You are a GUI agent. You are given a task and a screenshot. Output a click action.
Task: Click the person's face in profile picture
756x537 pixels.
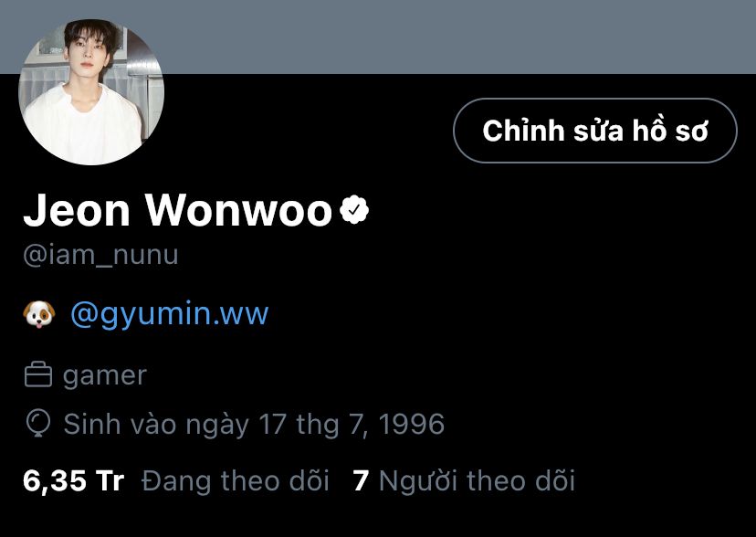click(x=88, y=55)
